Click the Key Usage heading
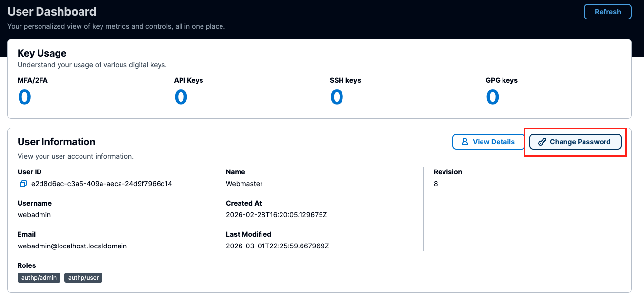This screenshot has height=303, width=644. (x=42, y=53)
